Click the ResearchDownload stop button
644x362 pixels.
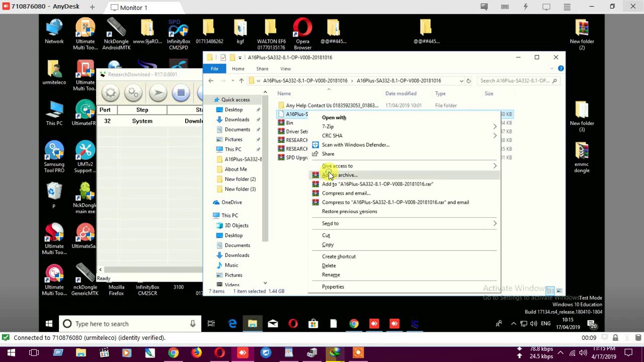[181, 93]
